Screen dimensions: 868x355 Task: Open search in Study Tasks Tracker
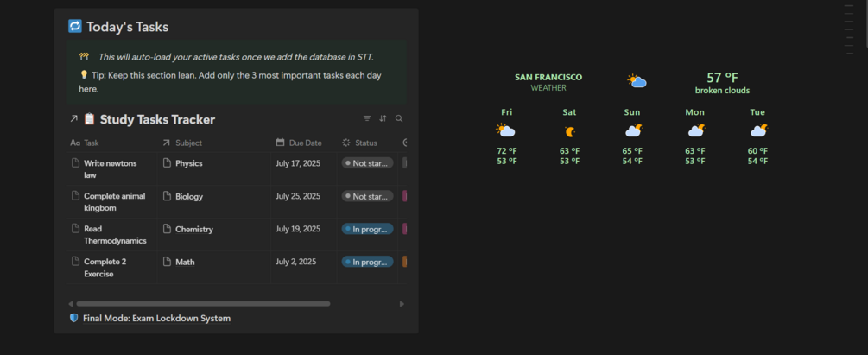[399, 119]
